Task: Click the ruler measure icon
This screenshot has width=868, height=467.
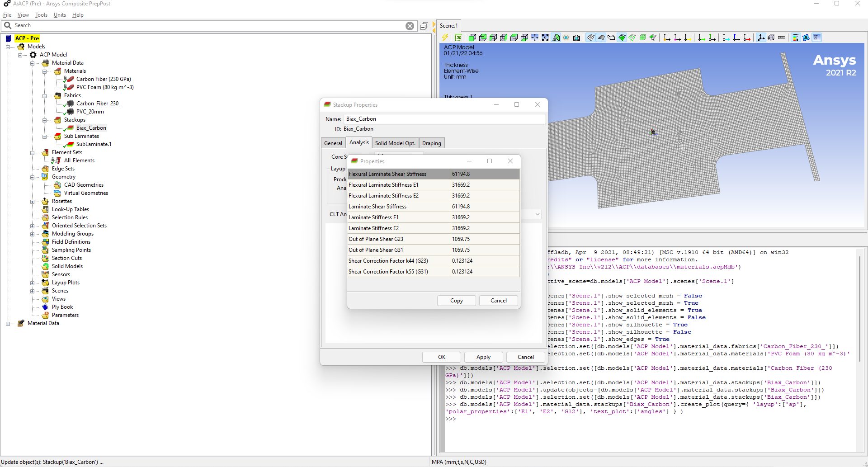Action: tap(782, 38)
